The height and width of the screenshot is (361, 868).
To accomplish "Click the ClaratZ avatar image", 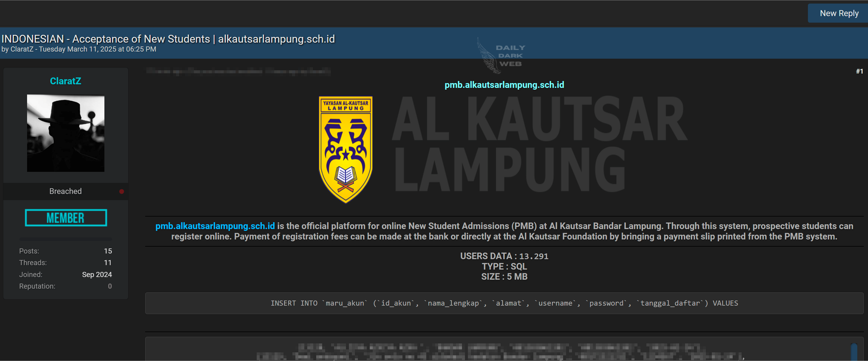I will (x=66, y=133).
